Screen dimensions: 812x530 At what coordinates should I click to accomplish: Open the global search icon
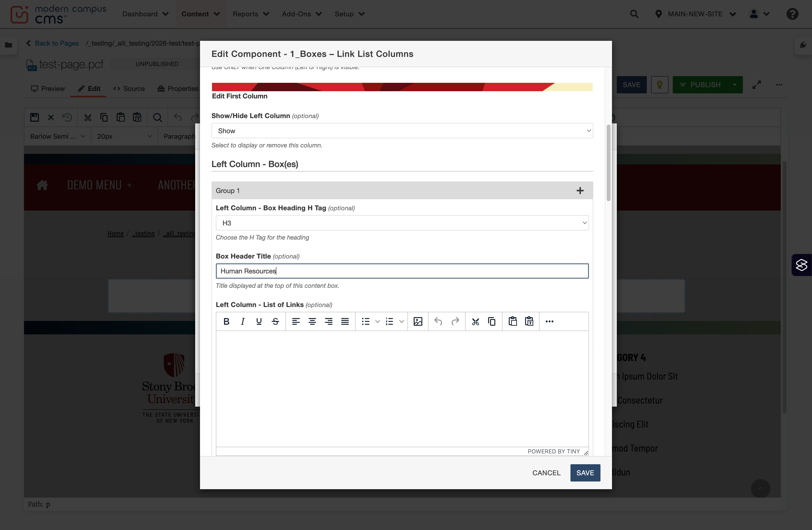(x=634, y=14)
